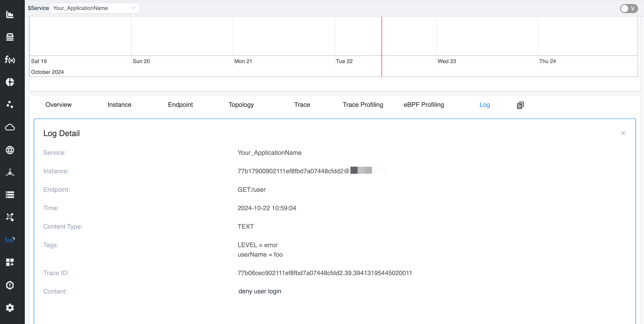
Task: Open the Dashboards chart icon in sidebar
Action: pos(10,14)
